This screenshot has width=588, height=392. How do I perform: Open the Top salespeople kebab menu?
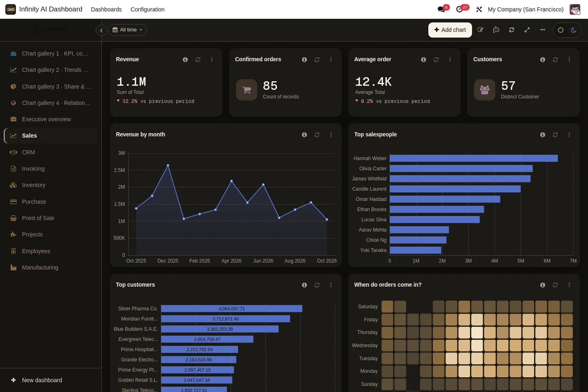tap(569, 135)
